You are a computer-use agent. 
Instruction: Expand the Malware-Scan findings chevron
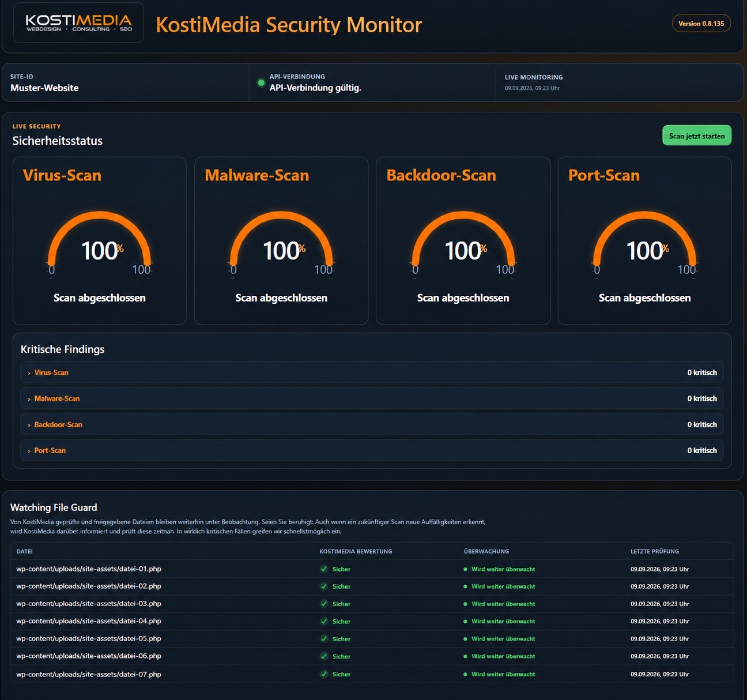pos(29,399)
